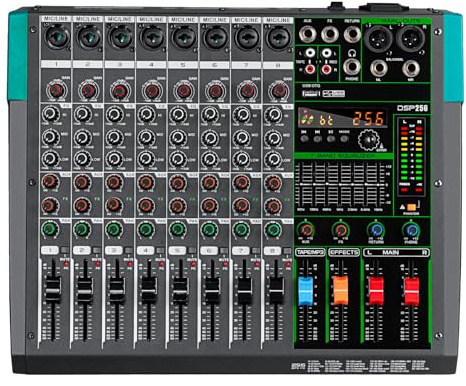Toggle the channel 4 mute button
Image resolution: width=466 pixels, height=386 pixels.
[160, 250]
